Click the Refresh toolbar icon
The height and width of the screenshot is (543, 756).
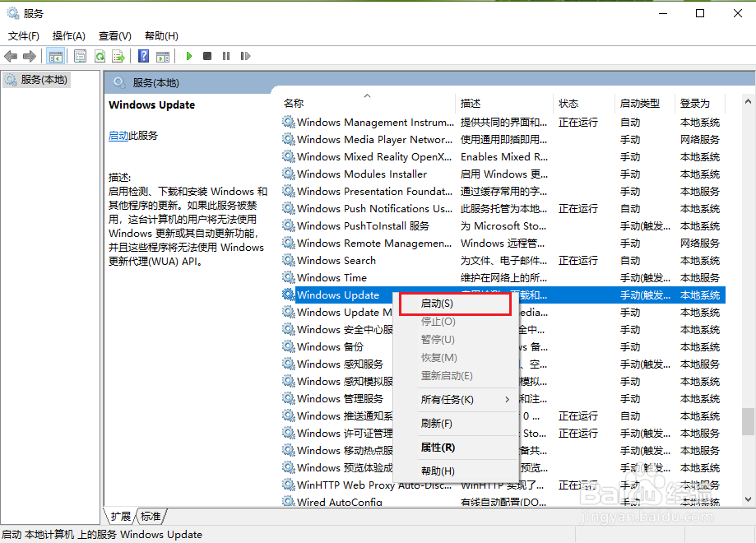click(100, 57)
